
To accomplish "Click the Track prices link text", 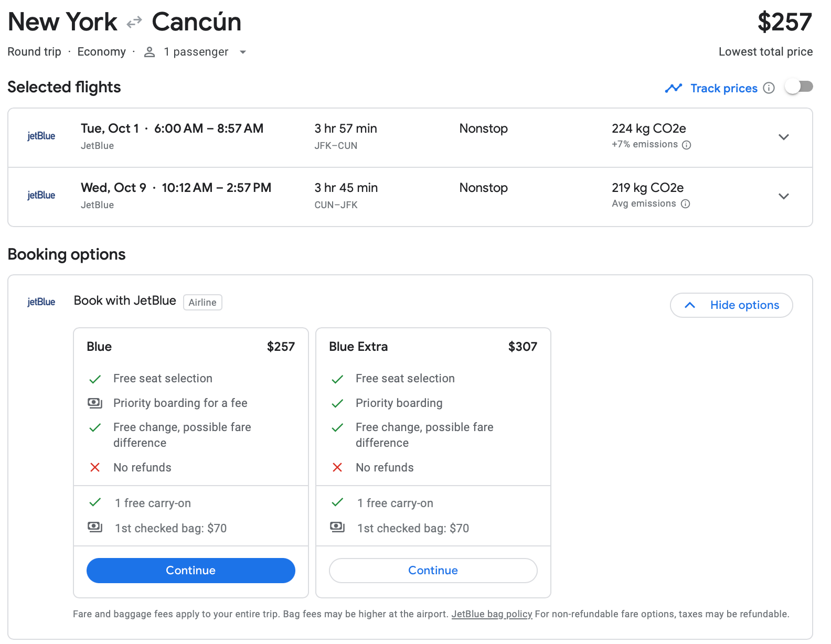I will [723, 88].
